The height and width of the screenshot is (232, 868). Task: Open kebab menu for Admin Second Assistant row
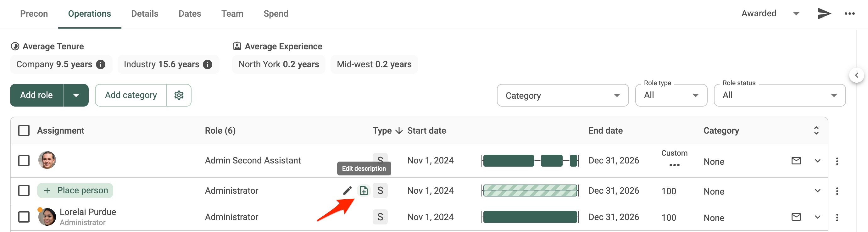[x=837, y=161]
